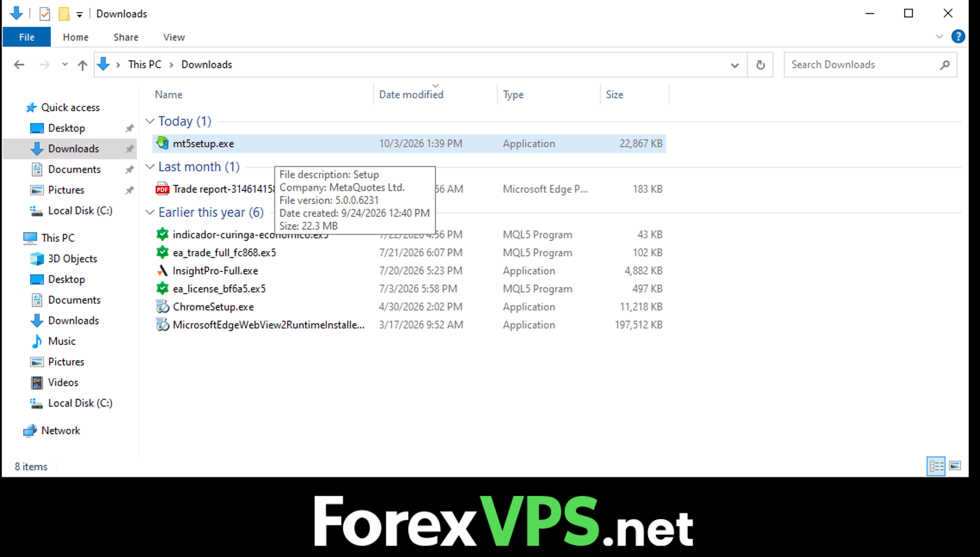Collapse the Last month group
Image resolution: width=980 pixels, height=557 pixels.
coord(150,167)
